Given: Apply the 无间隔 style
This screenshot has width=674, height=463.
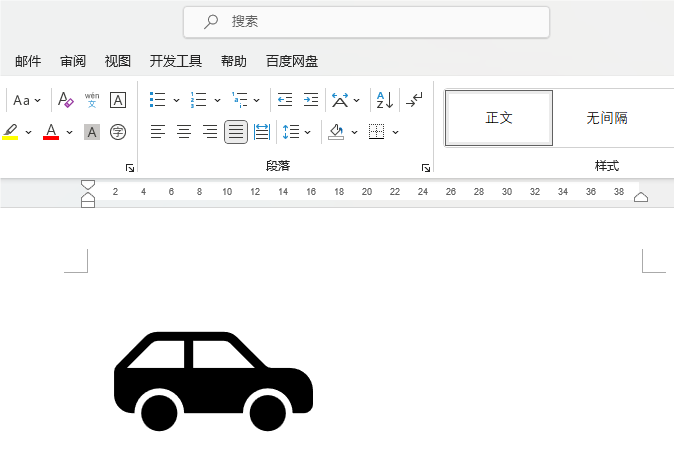Looking at the screenshot, I should click(607, 118).
